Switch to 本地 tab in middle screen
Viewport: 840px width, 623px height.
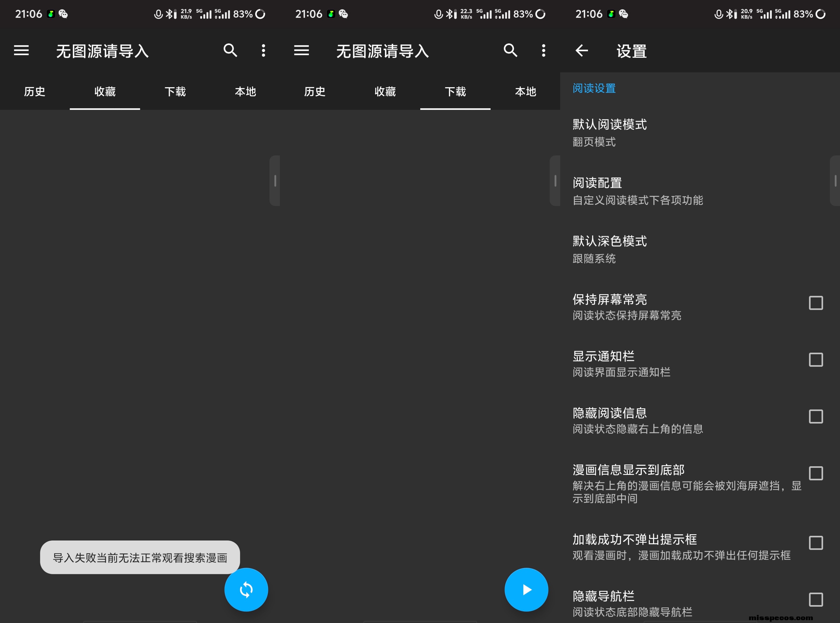click(525, 92)
